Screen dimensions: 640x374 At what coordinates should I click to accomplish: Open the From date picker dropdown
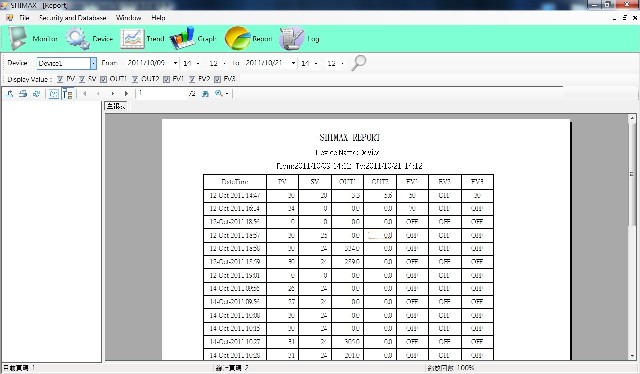(175, 63)
